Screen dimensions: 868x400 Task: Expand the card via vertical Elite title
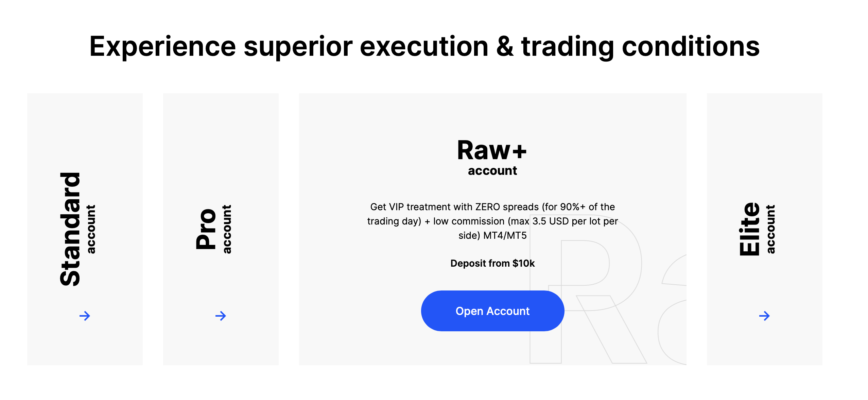point(749,229)
